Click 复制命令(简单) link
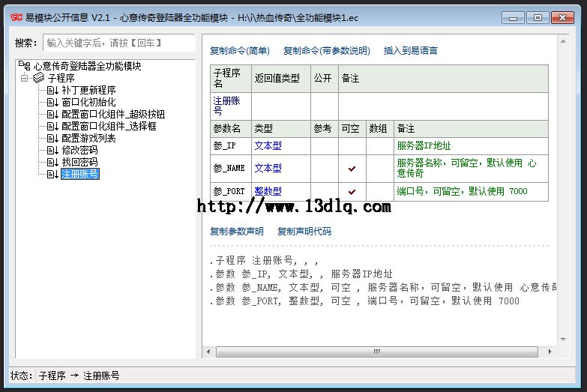This screenshot has width=587, height=392. [240, 50]
